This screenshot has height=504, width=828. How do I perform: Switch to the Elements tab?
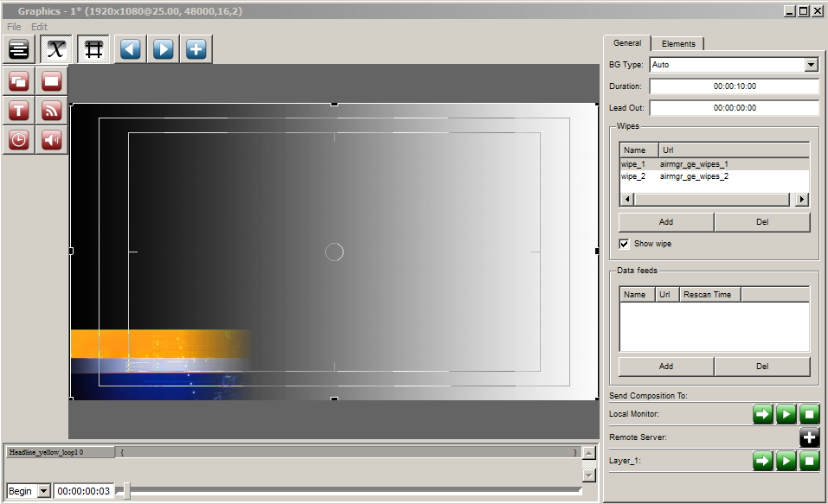tap(678, 44)
